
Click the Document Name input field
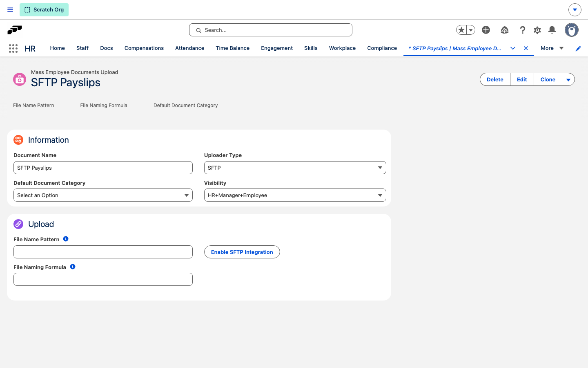point(103,168)
